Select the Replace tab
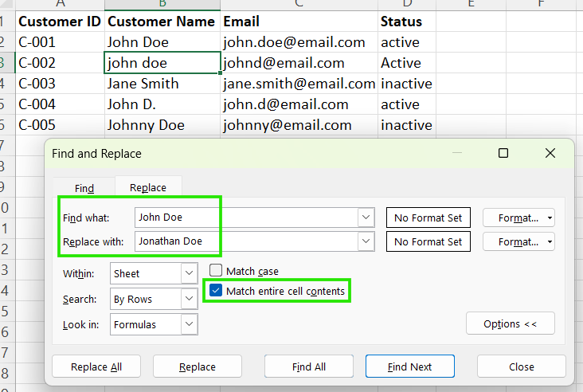Image resolution: width=583 pixels, height=392 pixels. pyautogui.click(x=148, y=187)
